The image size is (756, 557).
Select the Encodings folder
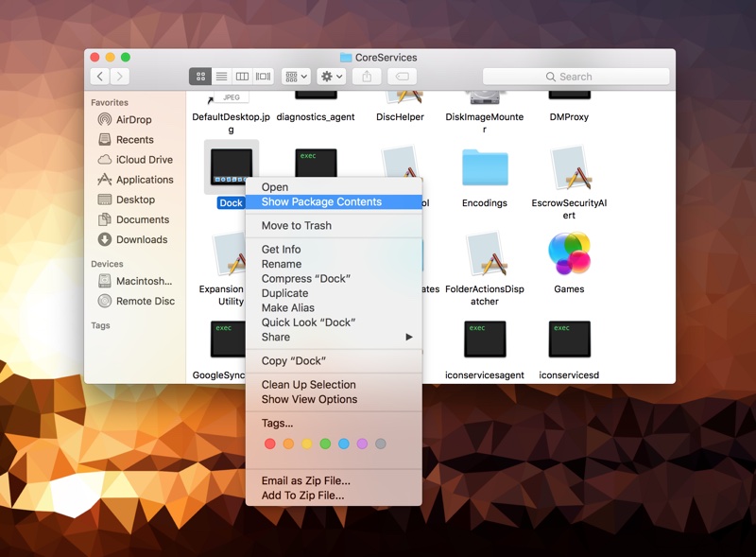(x=485, y=167)
